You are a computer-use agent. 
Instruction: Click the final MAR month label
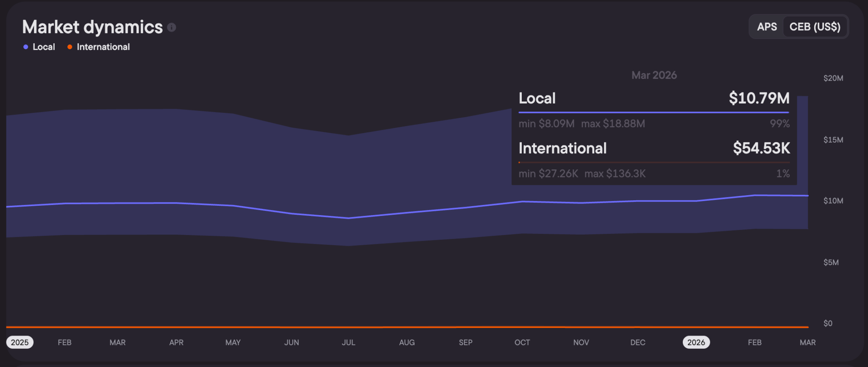(807, 342)
